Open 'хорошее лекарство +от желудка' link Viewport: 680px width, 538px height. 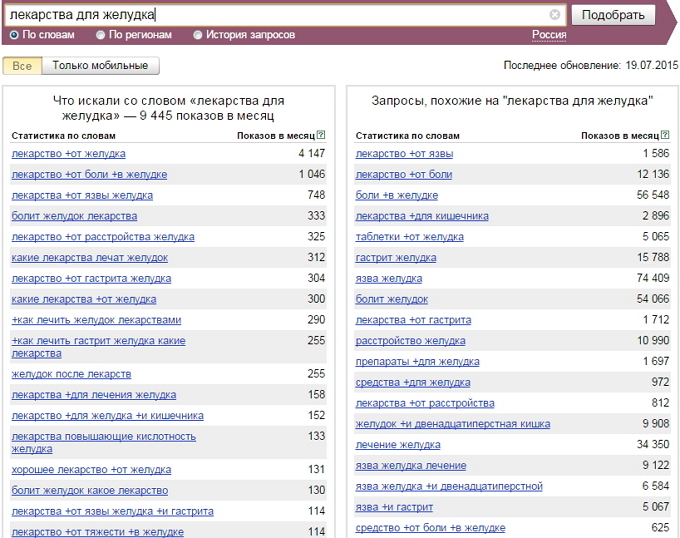click(x=91, y=470)
